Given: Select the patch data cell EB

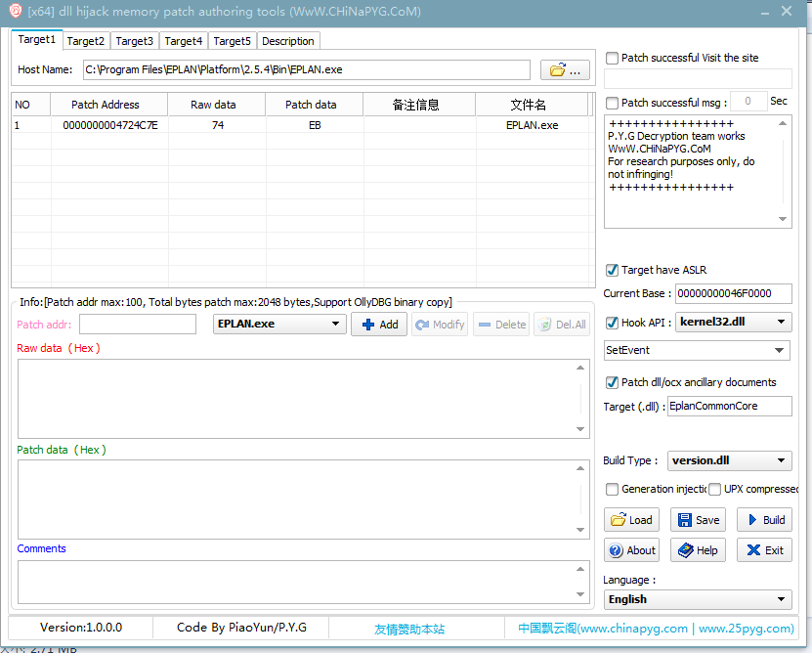Looking at the screenshot, I should pos(315,125).
